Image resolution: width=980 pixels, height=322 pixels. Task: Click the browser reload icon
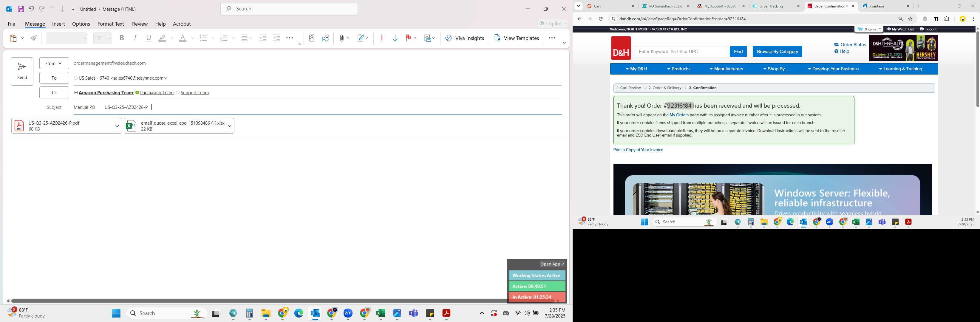click(x=600, y=18)
